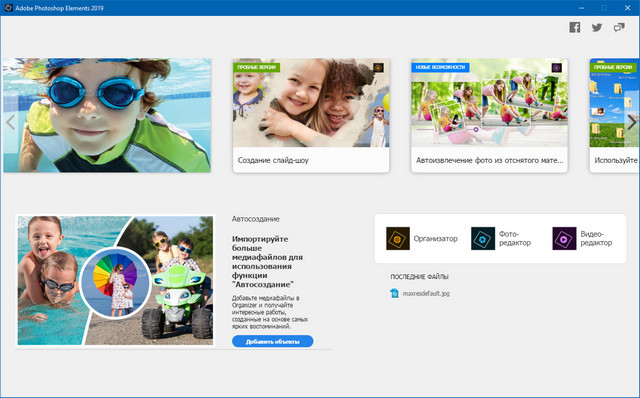Launch the Photo Editor app icon

click(483, 238)
